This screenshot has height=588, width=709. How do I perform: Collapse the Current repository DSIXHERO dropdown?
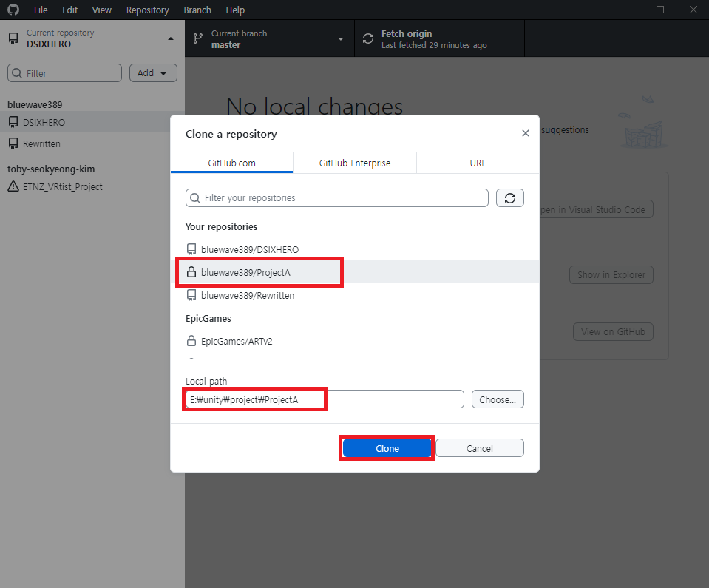[92, 38]
